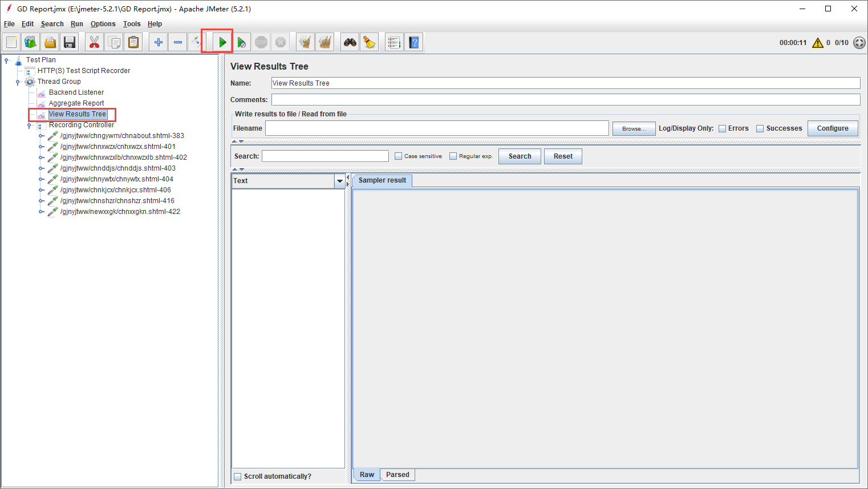Viewport: 868px width, 489px height.
Task: Switch to the Parsed tab
Action: (398, 475)
